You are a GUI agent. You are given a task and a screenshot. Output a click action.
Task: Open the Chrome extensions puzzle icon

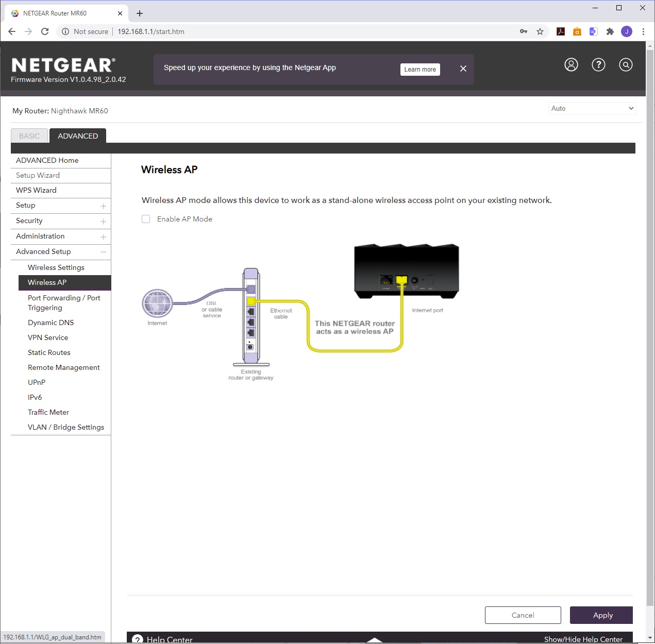tap(610, 31)
